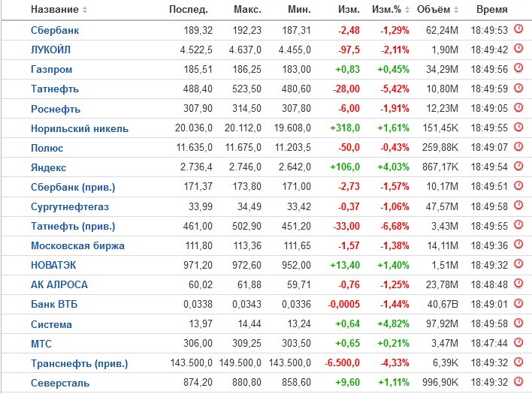Image resolution: width=532 pixels, height=394 pixels.
Task: Click the clock icon in the НОВАТЭК row
Action: (518, 263)
